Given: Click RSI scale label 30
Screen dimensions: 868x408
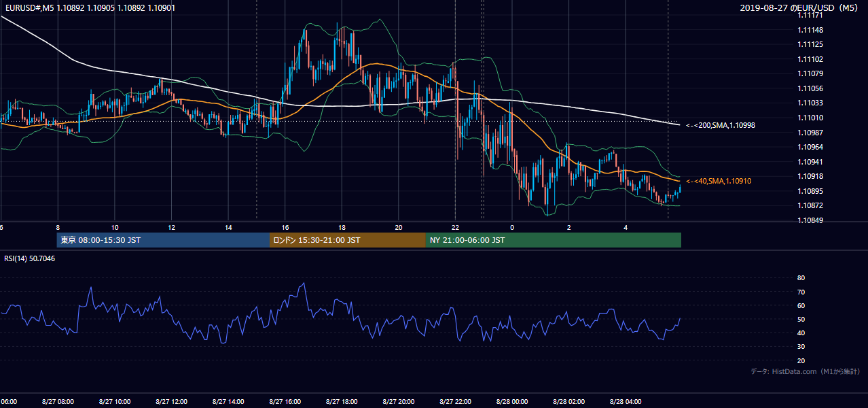Looking at the screenshot, I should click(801, 347).
